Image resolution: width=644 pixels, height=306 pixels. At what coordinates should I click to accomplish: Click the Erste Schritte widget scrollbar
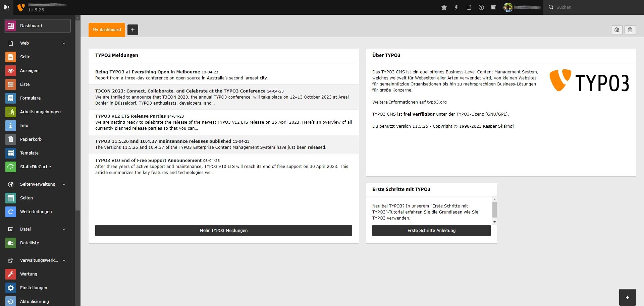tap(494, 210)
